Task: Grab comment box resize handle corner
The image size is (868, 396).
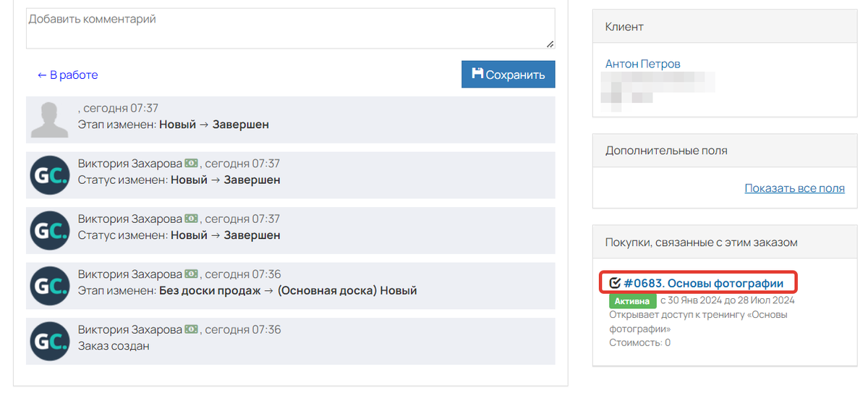Action: (550, 44)
